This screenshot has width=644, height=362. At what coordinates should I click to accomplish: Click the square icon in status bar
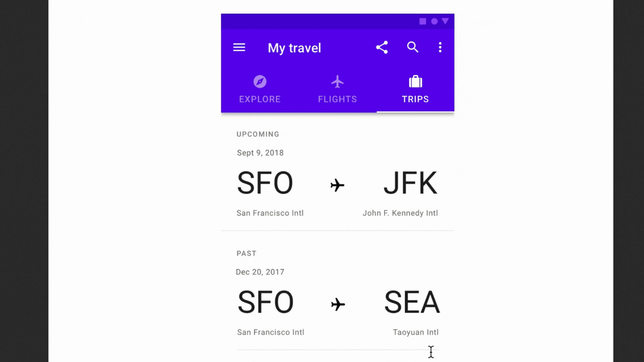(x=423, y=21)
